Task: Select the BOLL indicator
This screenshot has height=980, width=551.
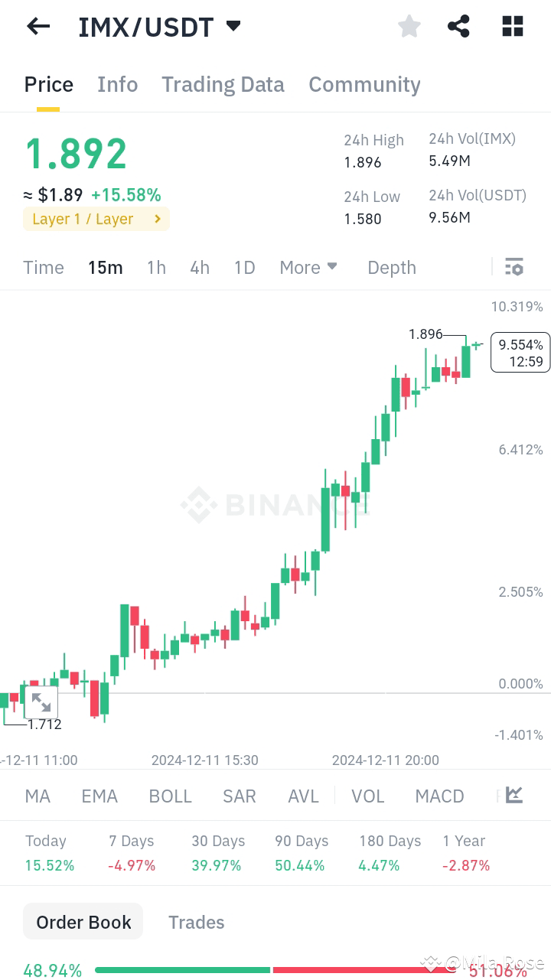Action: pos(170,796)
